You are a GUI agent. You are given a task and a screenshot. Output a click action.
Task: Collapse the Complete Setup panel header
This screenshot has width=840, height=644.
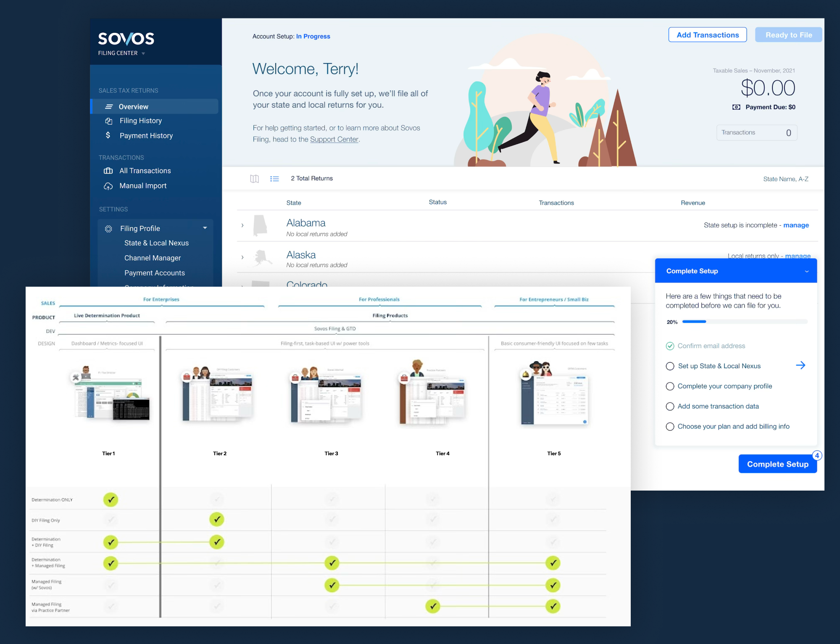[736, 271]
